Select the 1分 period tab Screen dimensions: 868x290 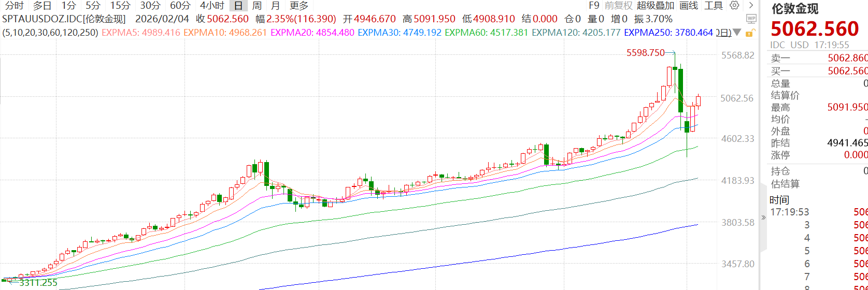[x=68, y=6]
